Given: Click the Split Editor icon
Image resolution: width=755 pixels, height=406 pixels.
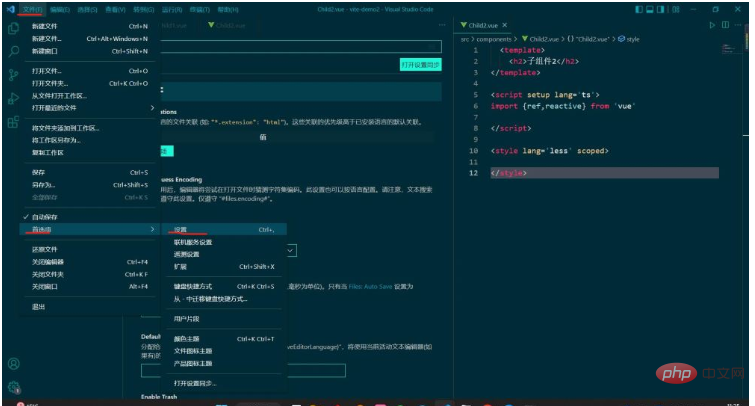Looking at the screenshot, I should coord(725,25).
